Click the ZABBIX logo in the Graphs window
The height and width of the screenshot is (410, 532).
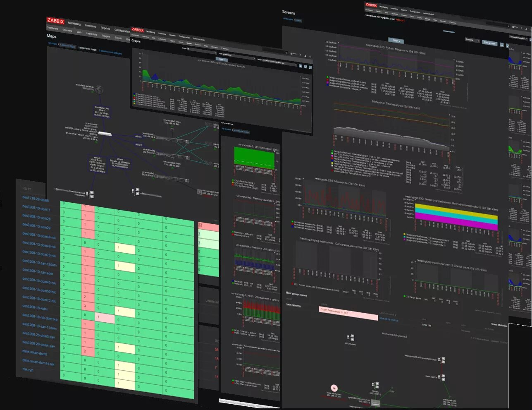pyautogui.click(x=137, y=30)
